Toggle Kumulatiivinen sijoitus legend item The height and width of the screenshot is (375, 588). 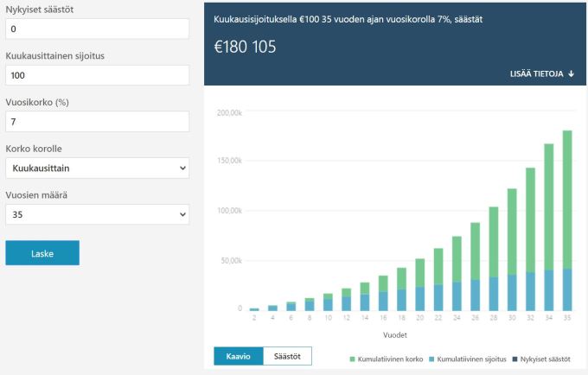click(x=468, y=358)
